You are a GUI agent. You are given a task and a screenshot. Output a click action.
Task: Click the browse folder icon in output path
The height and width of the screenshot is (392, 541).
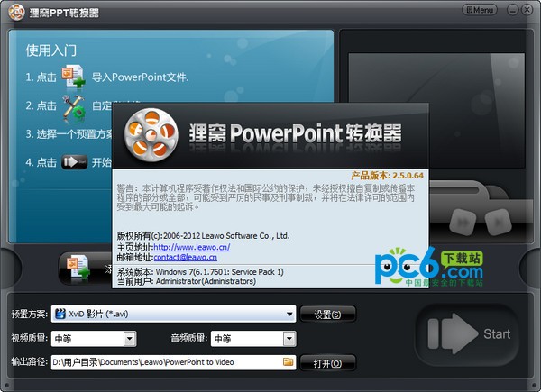[289, 361]
